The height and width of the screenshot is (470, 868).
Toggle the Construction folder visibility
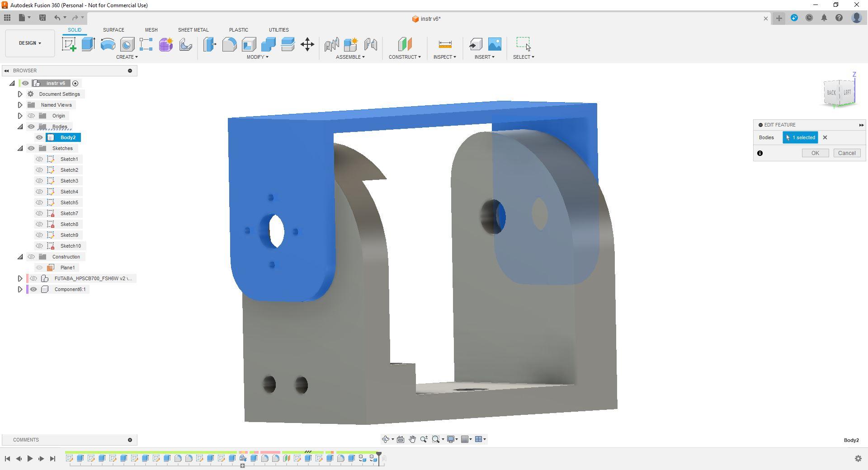[31, 257]
